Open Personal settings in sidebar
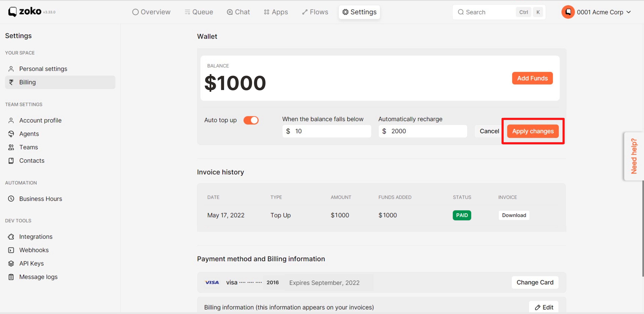This screenshot has height=314, width=644. point(60,69)
